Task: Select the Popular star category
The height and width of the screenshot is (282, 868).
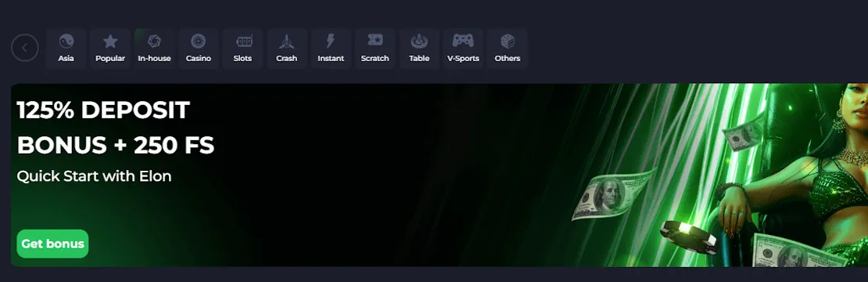Action: [x=110, y=49]
